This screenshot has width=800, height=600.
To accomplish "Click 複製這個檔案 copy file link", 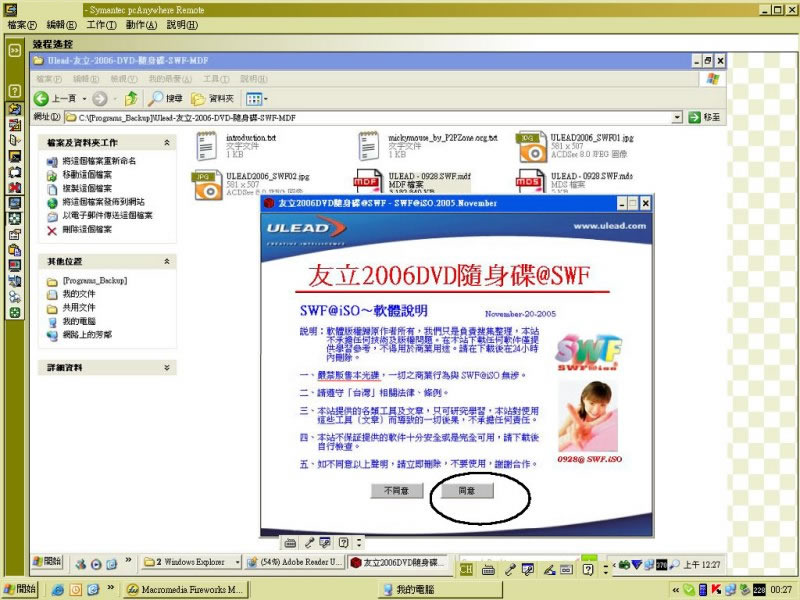I will click(x=87, y=188).
